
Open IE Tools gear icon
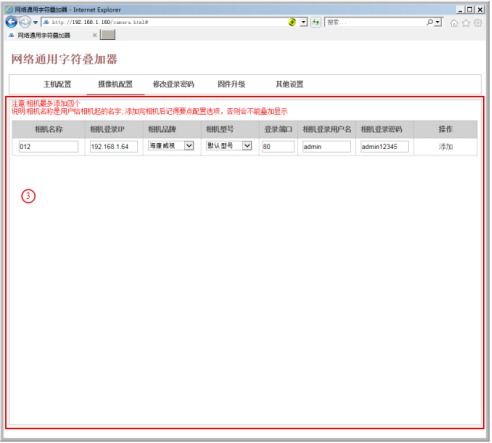point(478,23)
